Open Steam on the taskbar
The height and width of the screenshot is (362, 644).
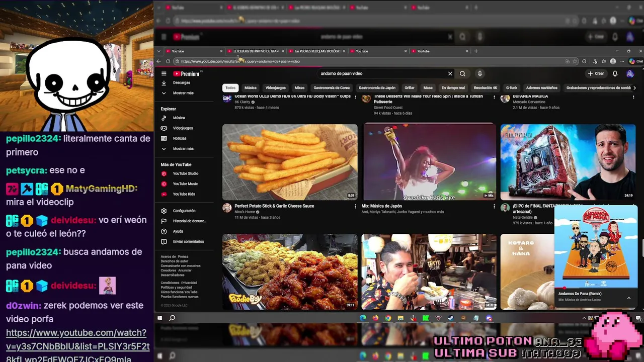point(451,318)
